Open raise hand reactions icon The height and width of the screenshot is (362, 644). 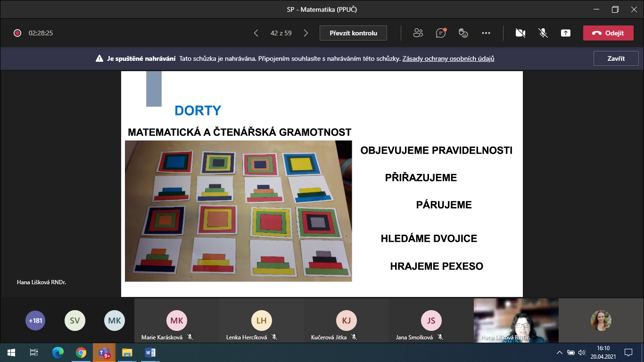[x=463, y=33]
